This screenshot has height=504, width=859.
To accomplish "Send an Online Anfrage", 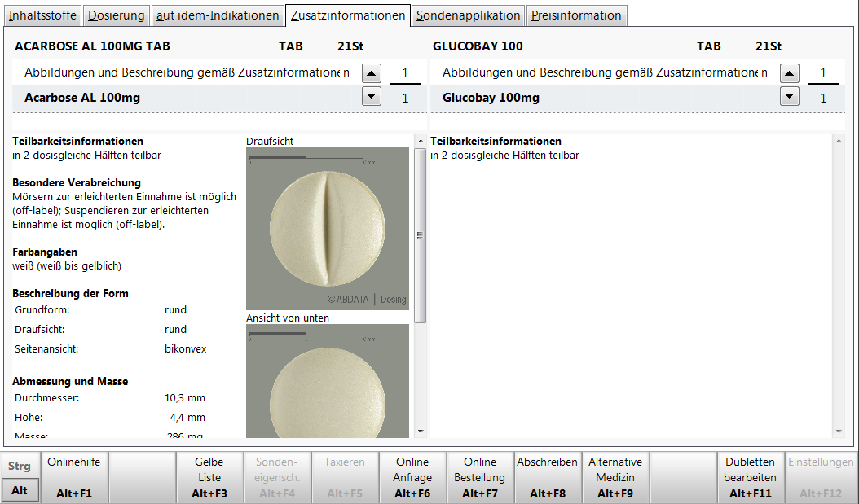I will [412, 477].
